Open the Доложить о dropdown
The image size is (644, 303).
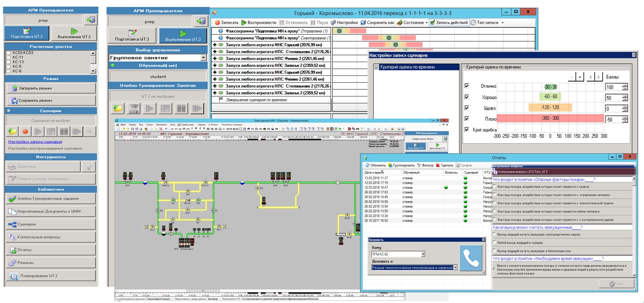455,268
